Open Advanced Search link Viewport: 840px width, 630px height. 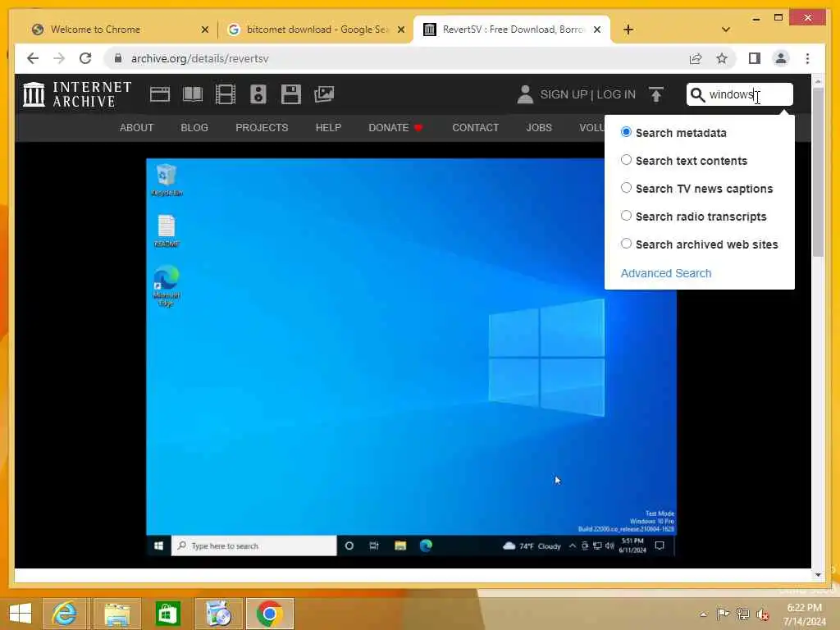[x=666, y=273]
